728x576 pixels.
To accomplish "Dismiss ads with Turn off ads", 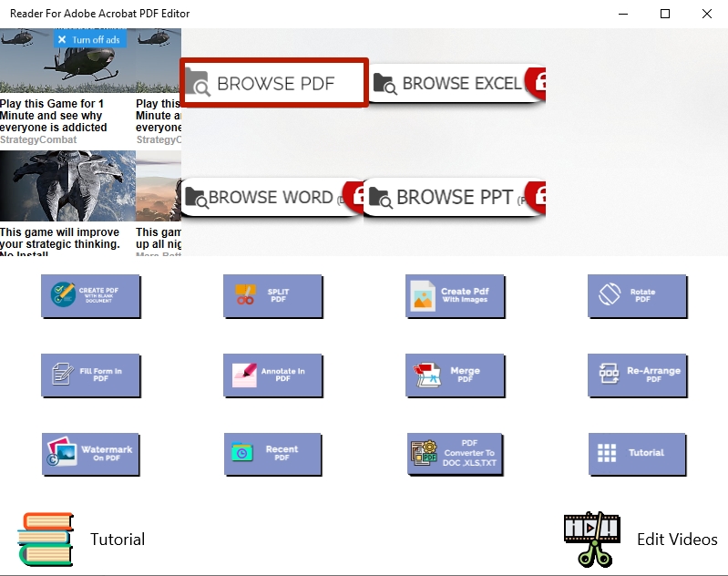I will point(88,40).
